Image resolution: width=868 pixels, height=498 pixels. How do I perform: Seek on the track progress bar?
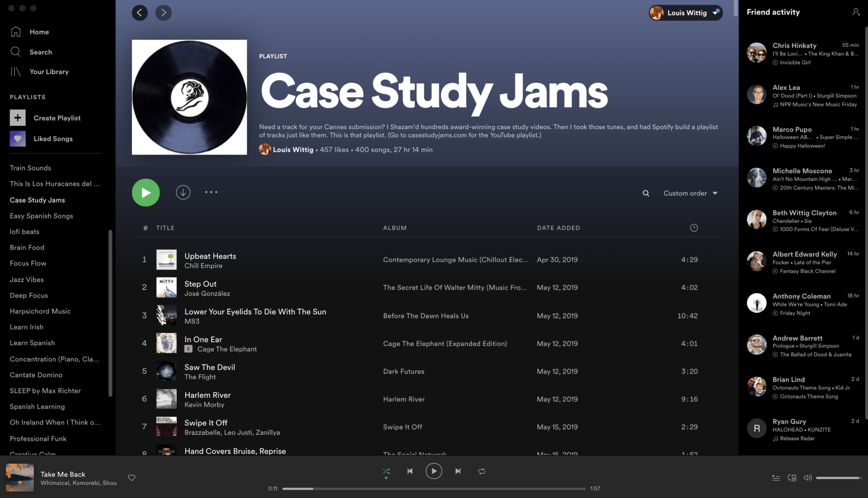434,488
